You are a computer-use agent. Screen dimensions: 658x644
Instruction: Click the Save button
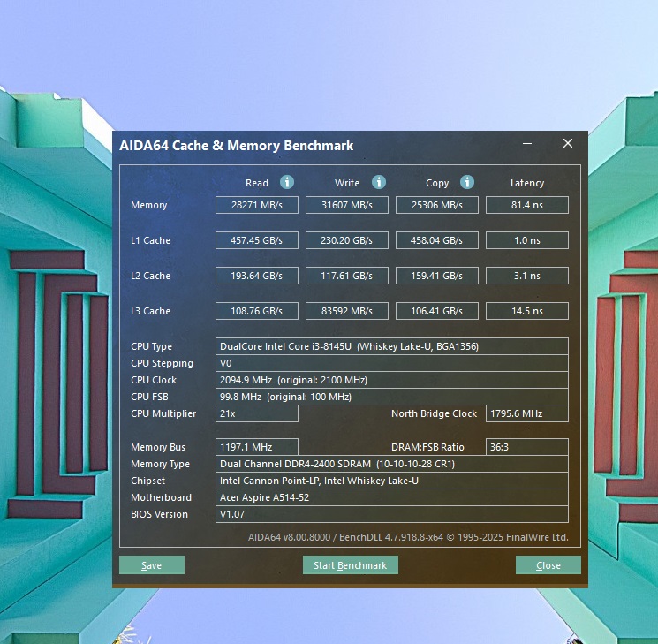(152, 565)
